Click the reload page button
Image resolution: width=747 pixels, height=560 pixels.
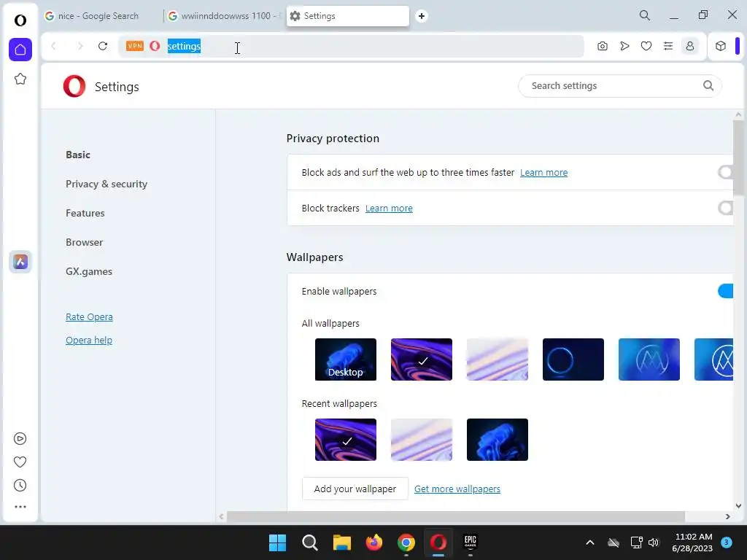(x=103, y=46)
